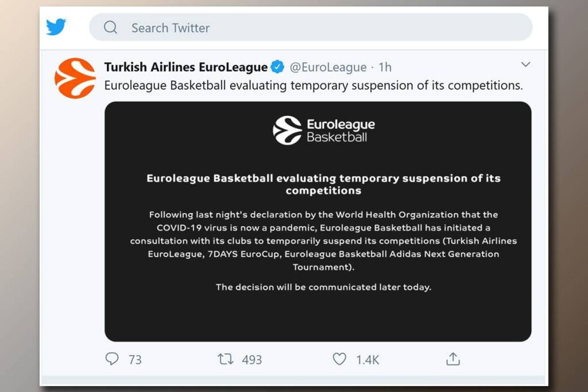Retweet the EuroLeague tweet
The image size is (588, 392).
point(226,359)
